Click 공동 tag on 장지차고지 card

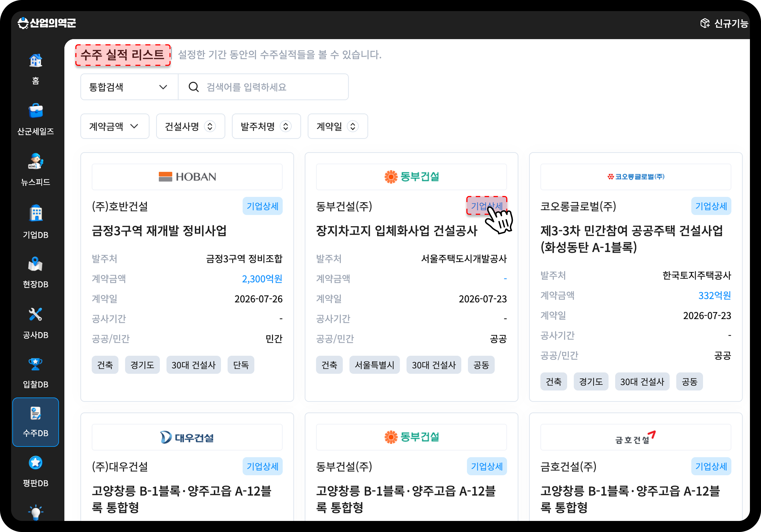click(481, 365)
